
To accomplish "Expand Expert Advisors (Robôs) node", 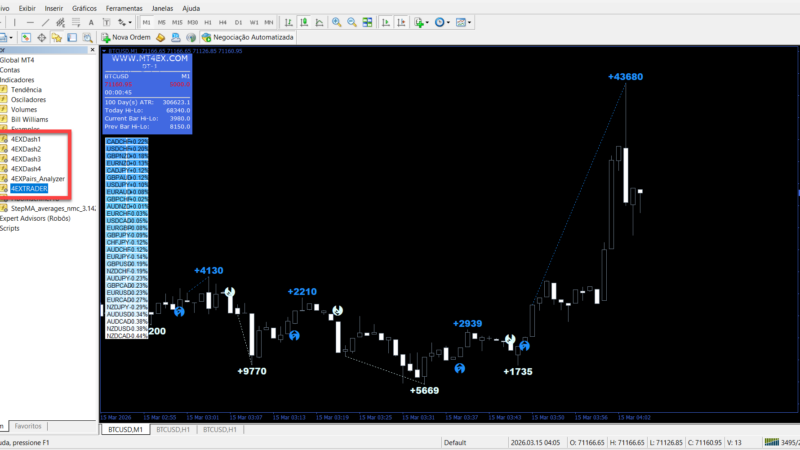I will pyautogui.click(x=35, y=218).
